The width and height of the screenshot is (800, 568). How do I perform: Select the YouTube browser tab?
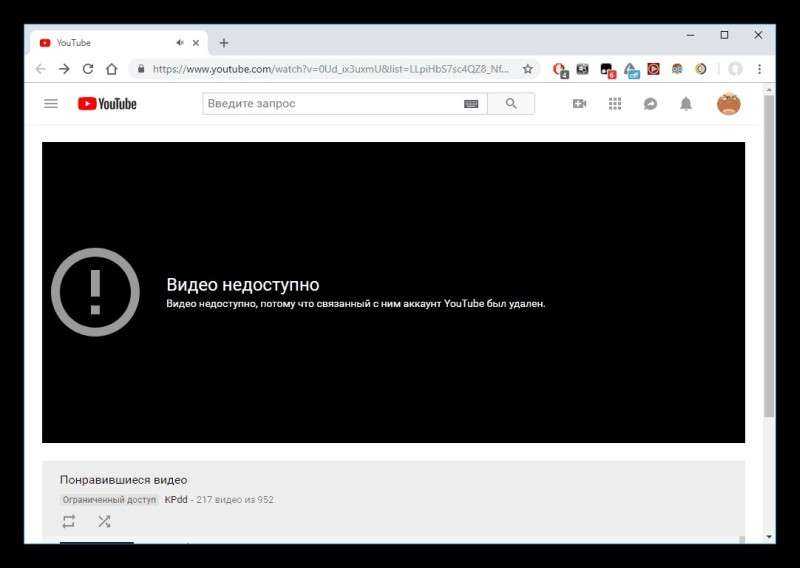(x=118, y=43)
